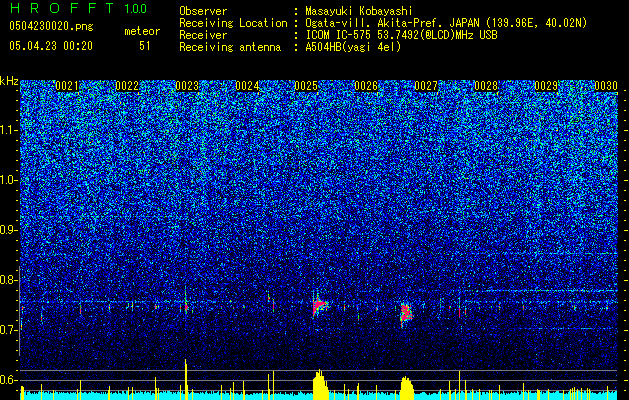
Task: Click the 0023 time marker
Action: (187, 86)
